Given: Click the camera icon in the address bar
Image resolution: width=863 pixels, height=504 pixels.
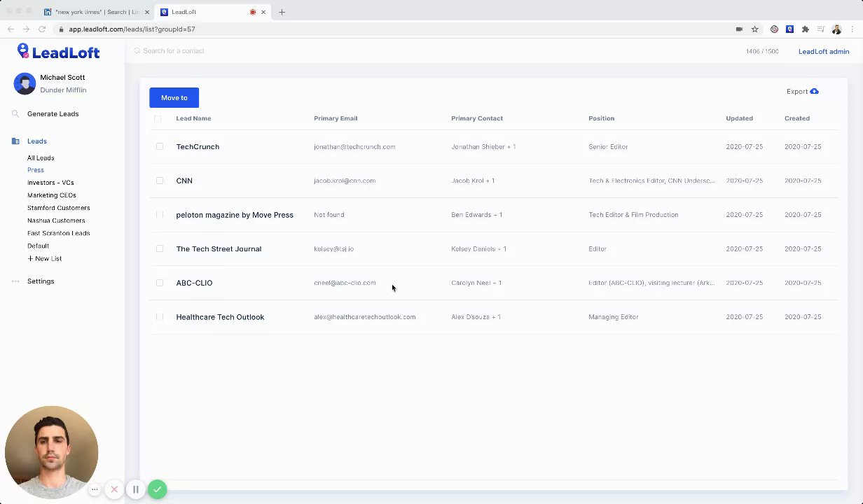Looking at the screenshot, I should coord(739,29).
